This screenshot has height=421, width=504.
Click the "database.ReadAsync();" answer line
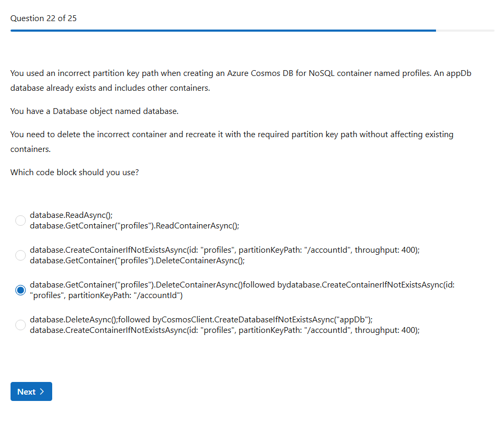point(71,215)
